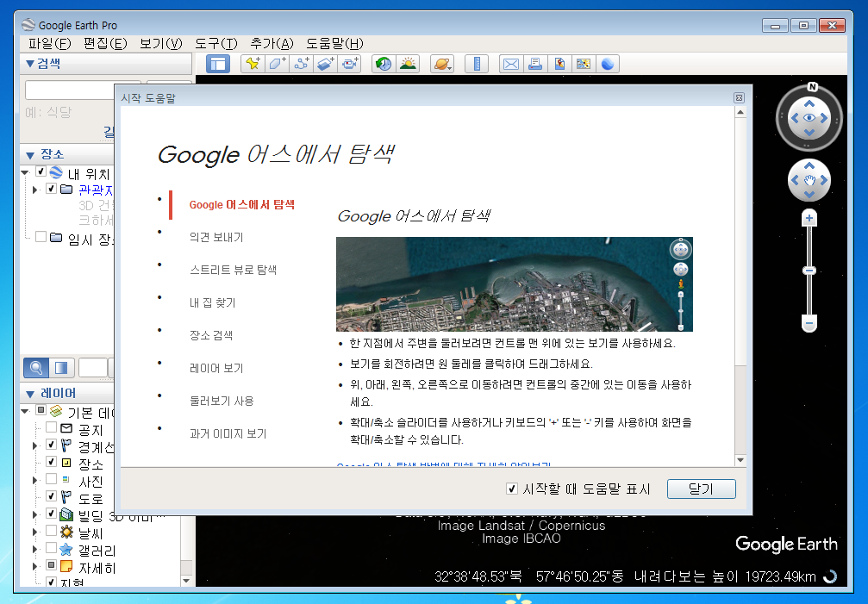Expand the '갤러리' layer node
Screen dimensions: 868x604
point(34,549)
